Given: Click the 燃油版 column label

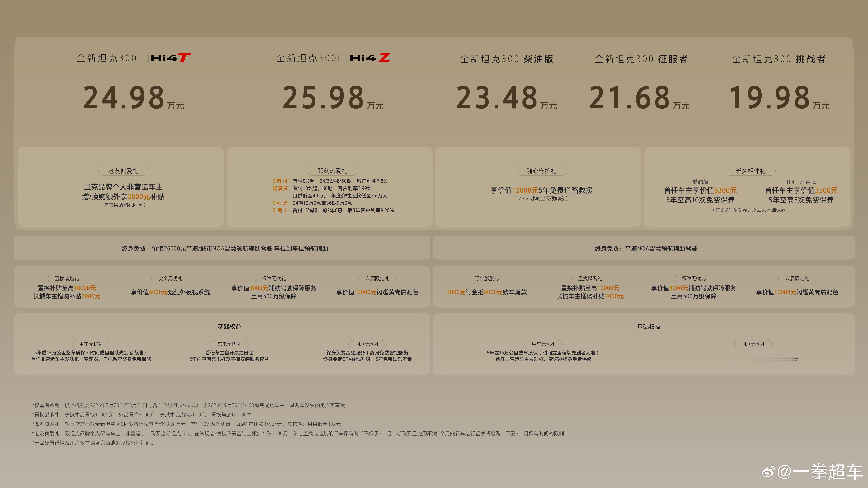Looking at the screenshot, I should pyautogui.click(x=700, y=182).
